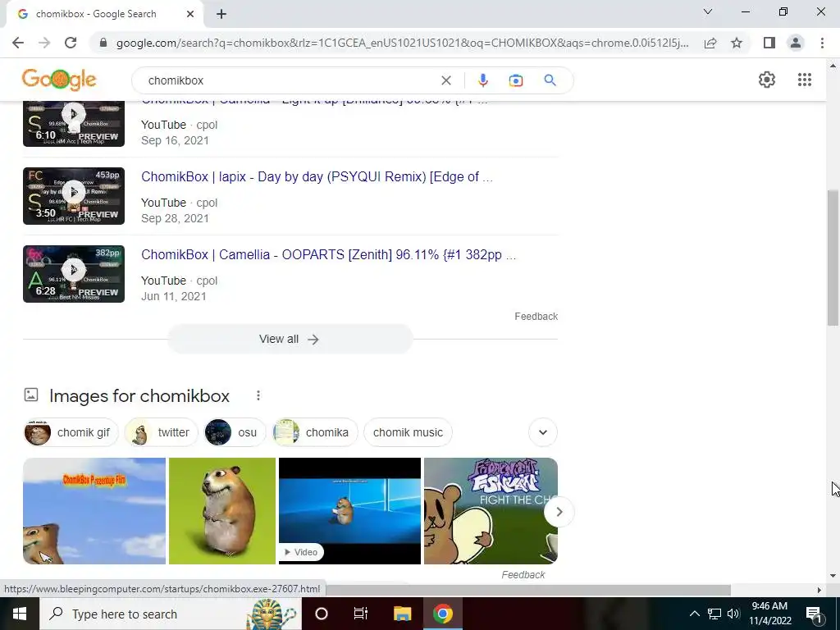Play the 6:28 OOPARTS video thumbnail
This screenshot has height=630, width=840.
click(73, 274)
